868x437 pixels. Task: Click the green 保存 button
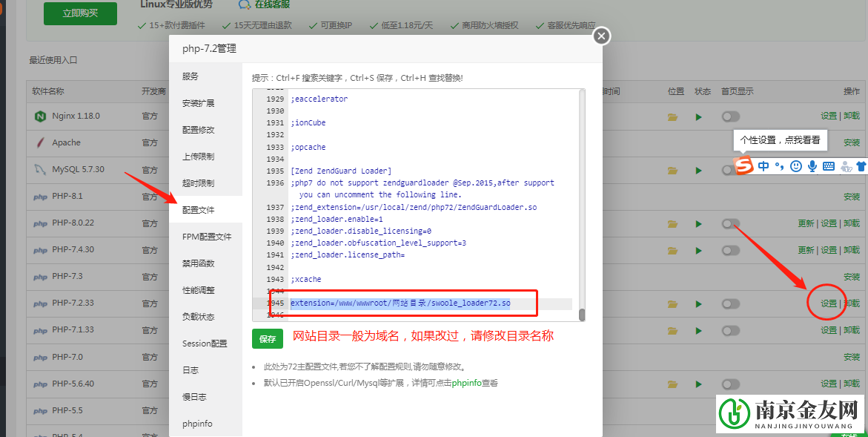click(x=268, y=338)
